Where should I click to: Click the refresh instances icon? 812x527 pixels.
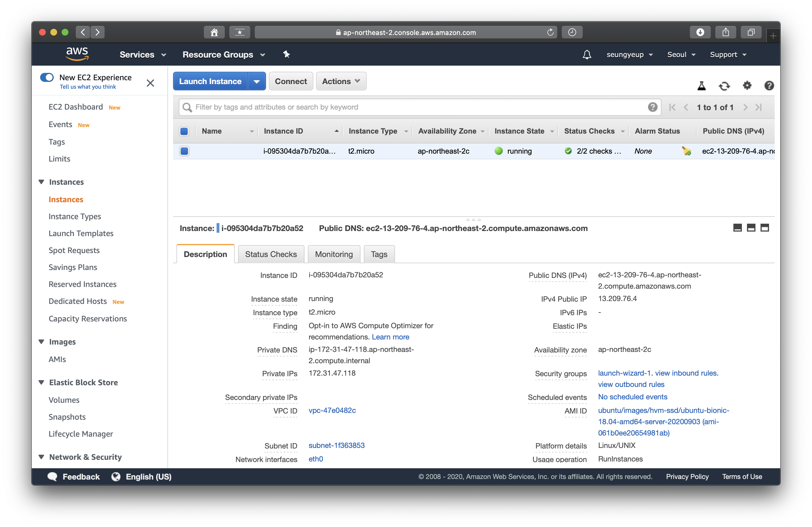coord(724,86)
